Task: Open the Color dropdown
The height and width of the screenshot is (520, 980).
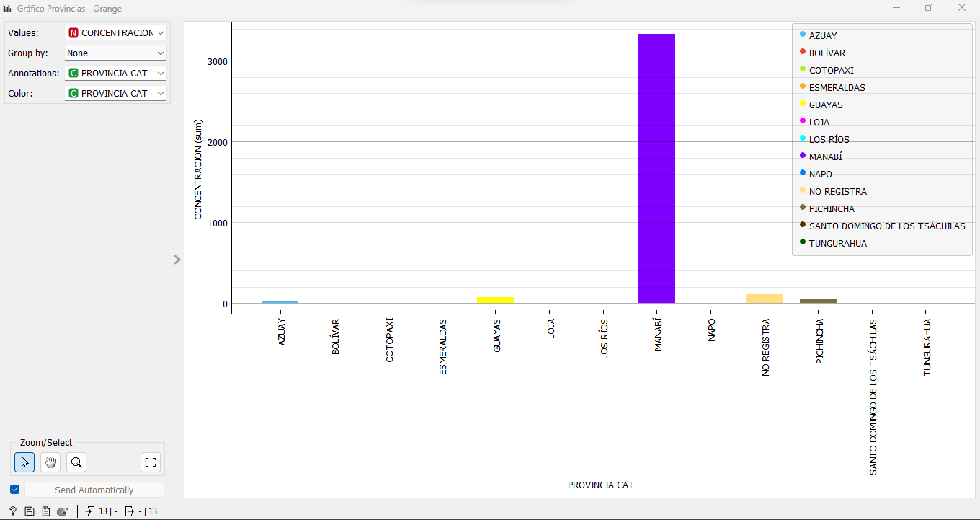Action: tap(115, 94)
